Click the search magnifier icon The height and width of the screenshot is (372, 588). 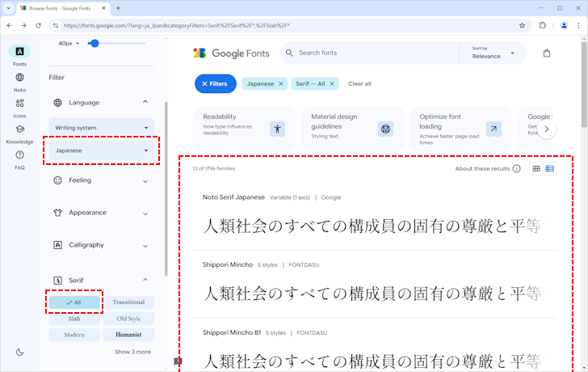[289, 53]
